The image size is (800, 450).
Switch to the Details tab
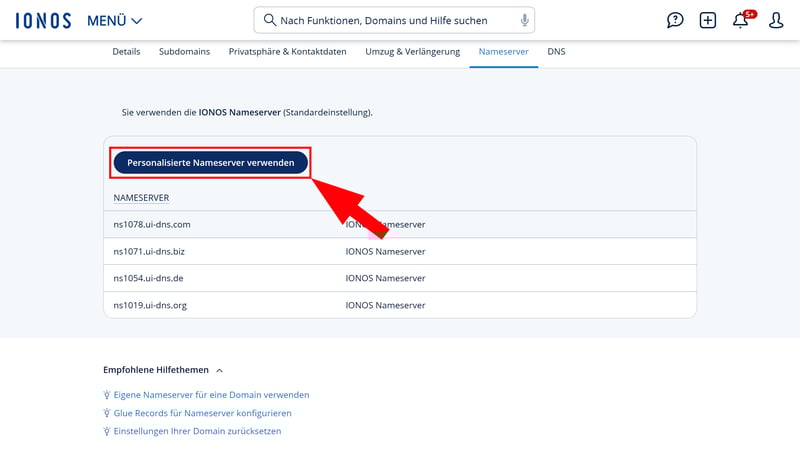click(x=126, y=52)
